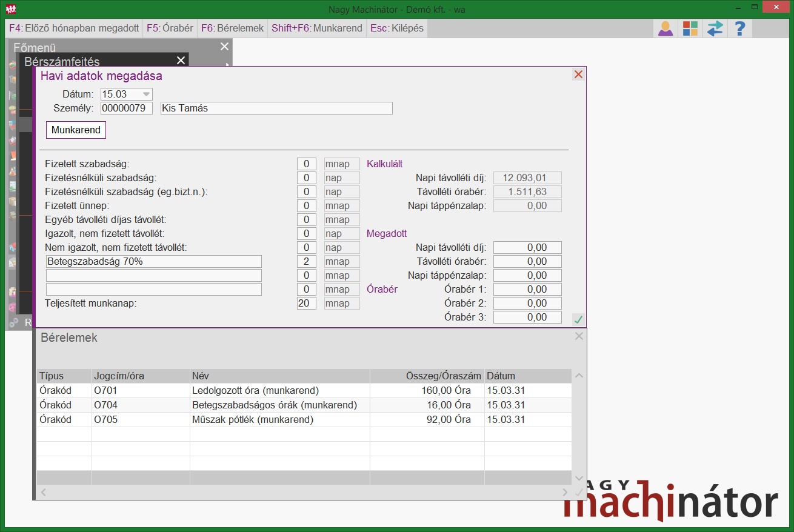Click the Bérelemek table scroll up arrow

click(579, 376)
